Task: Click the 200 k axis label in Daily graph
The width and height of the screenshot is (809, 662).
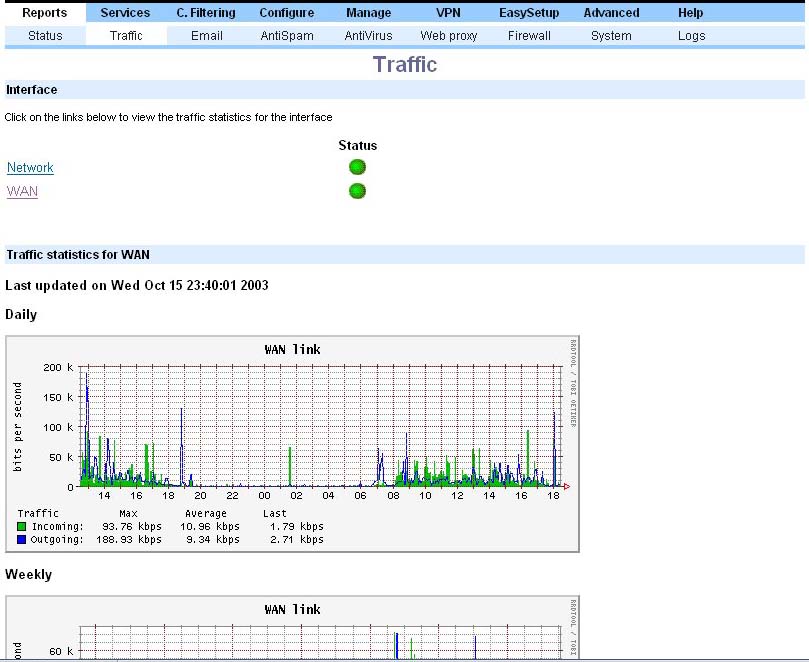Action: 58,367
